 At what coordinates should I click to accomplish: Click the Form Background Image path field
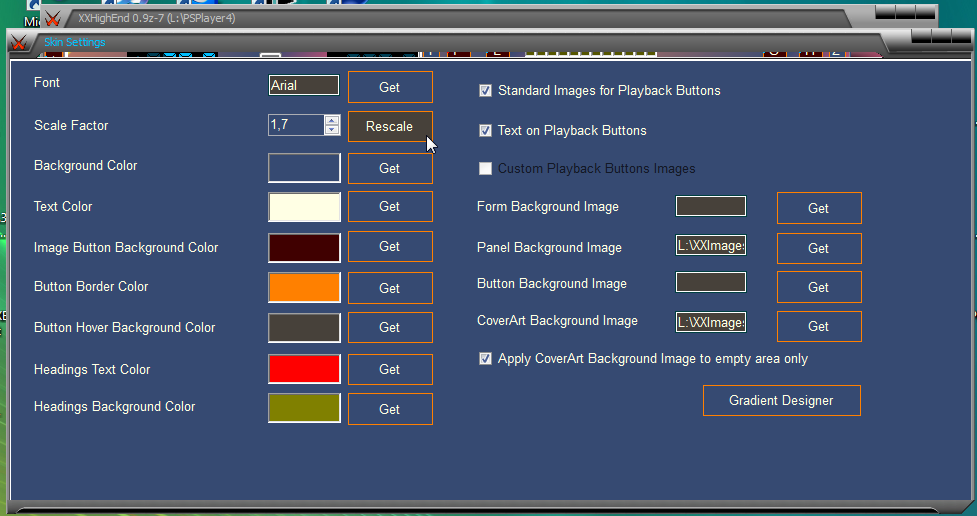point(711,206)
